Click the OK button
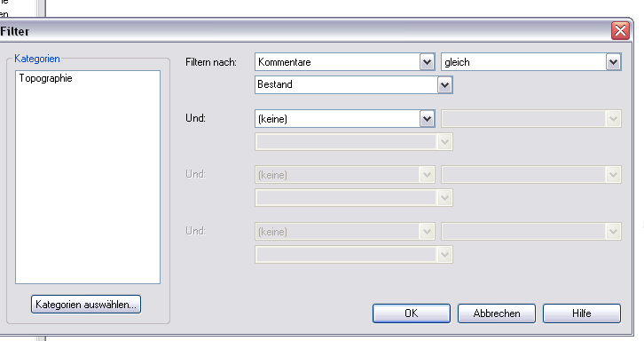 click(x=411, y=313)
